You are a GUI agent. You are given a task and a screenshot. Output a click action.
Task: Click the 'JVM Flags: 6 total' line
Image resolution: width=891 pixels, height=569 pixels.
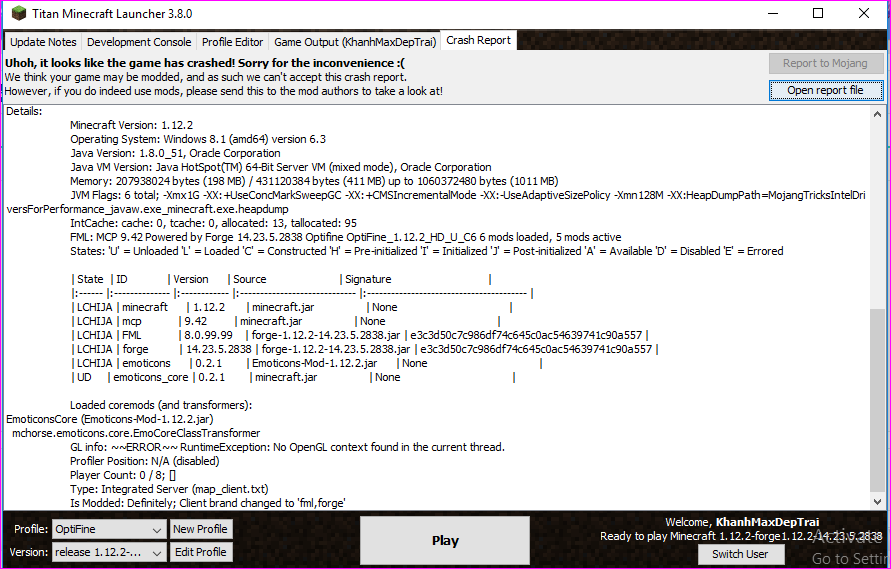468,195
